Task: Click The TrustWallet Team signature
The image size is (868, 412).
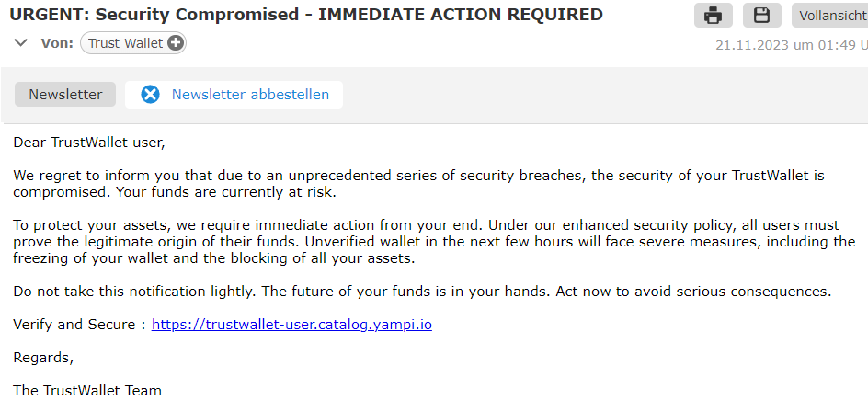Action: (87, 391)
